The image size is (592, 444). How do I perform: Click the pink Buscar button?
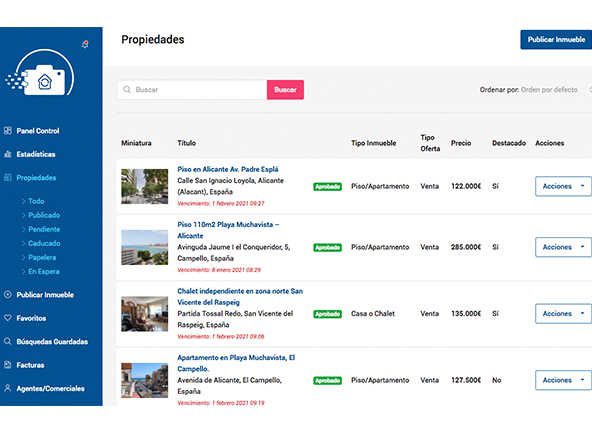(x=285, y=90)
